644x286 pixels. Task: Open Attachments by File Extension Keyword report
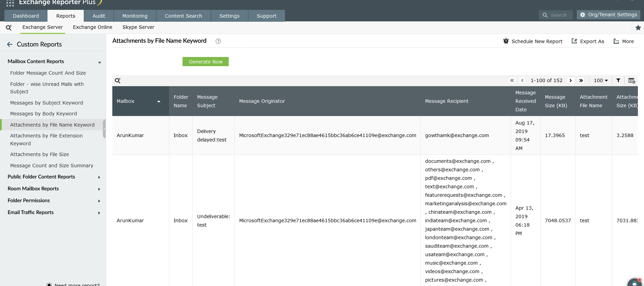pos(46,139)
